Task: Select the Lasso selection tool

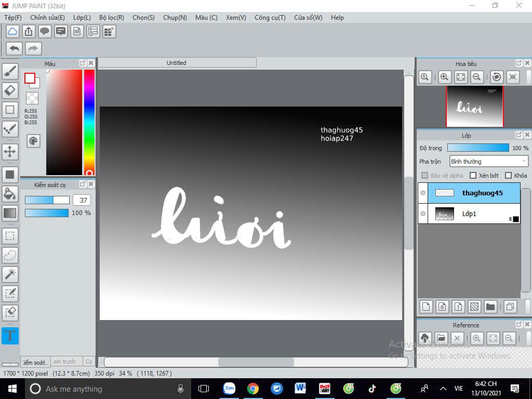Action: (10, 255)
